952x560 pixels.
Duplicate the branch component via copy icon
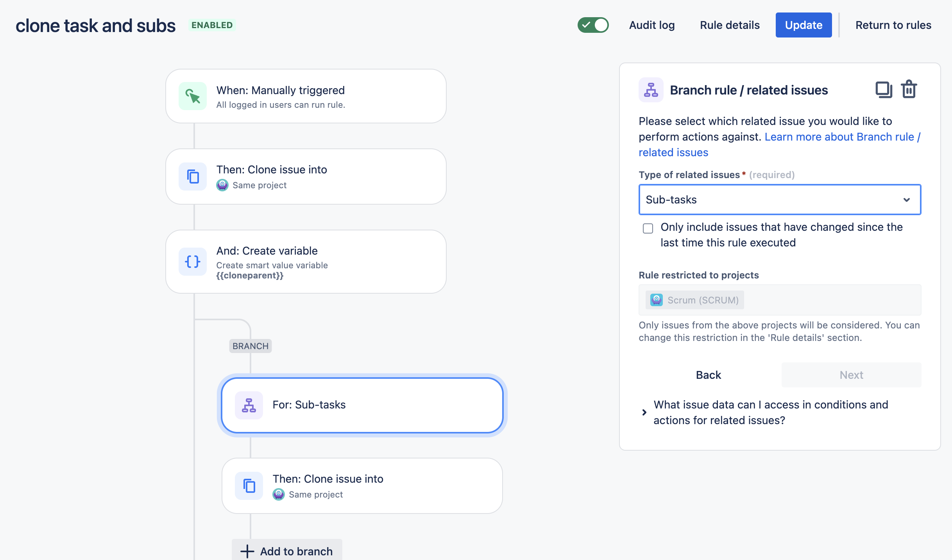pyautogui.click(x=883, y=90)
